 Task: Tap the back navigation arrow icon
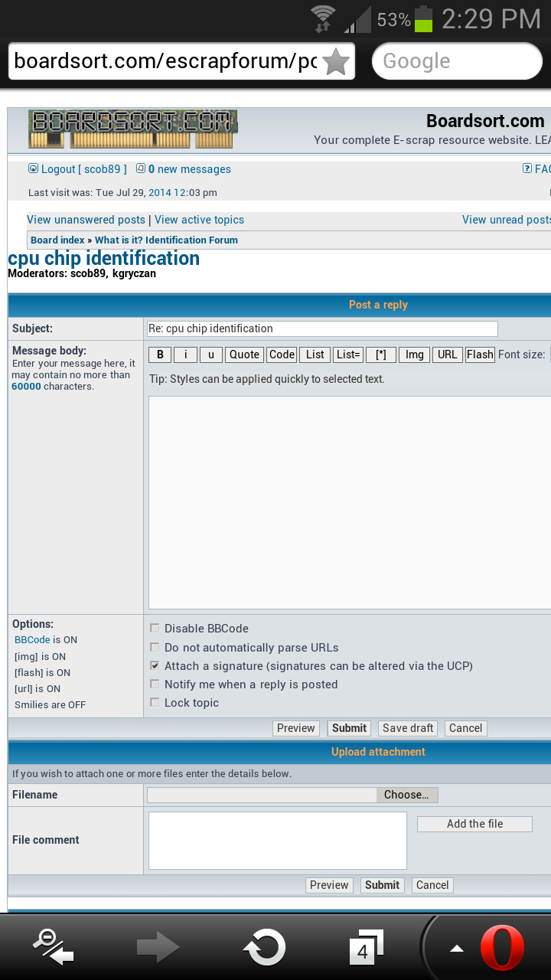[x=54, y=946]
